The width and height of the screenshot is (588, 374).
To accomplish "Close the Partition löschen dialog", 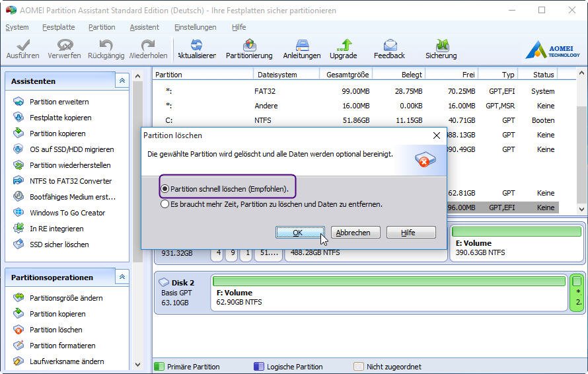I will click(x=437, y=135).
